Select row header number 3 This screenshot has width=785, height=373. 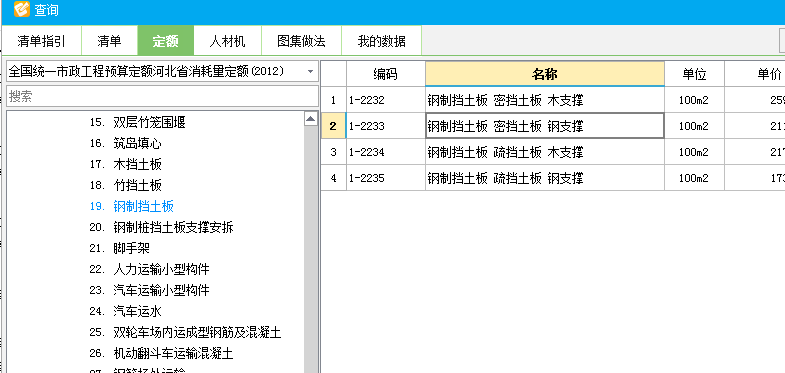333,152
